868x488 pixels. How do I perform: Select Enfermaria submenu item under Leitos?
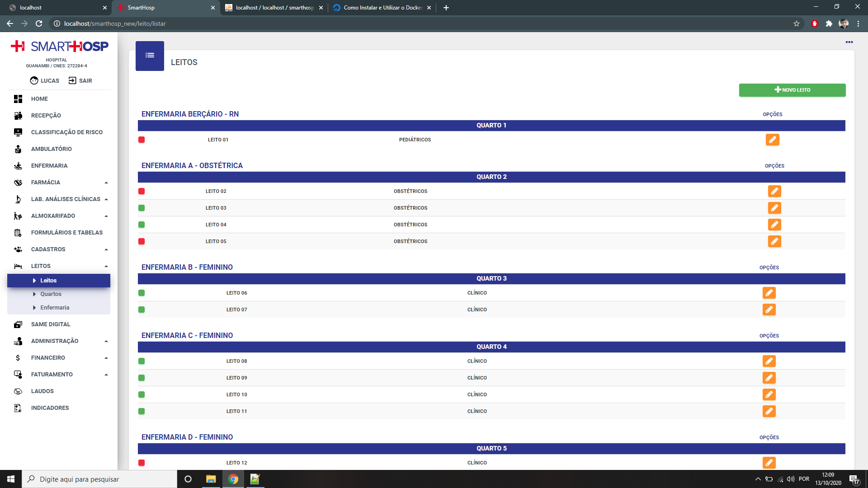coord(55,308)
